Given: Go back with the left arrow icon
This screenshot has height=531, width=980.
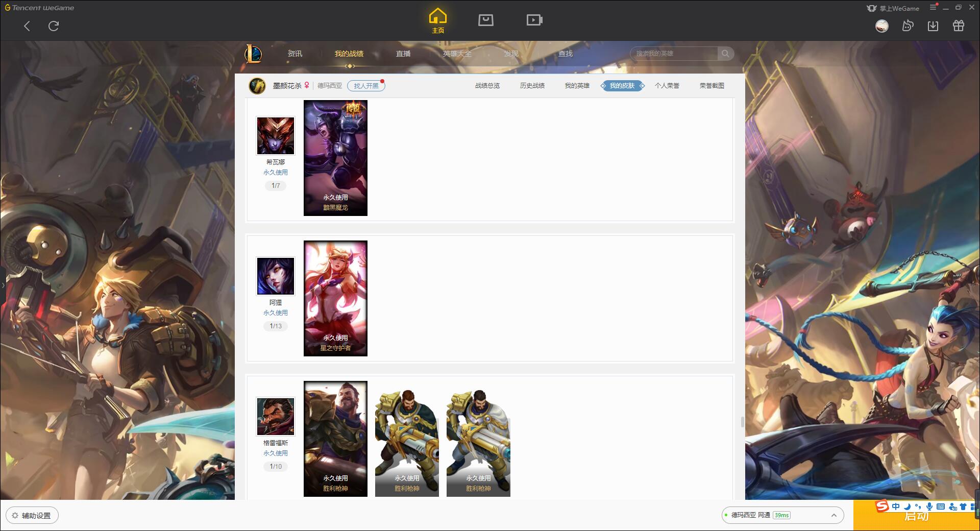Looking at the screenshot, I should 27,26.
